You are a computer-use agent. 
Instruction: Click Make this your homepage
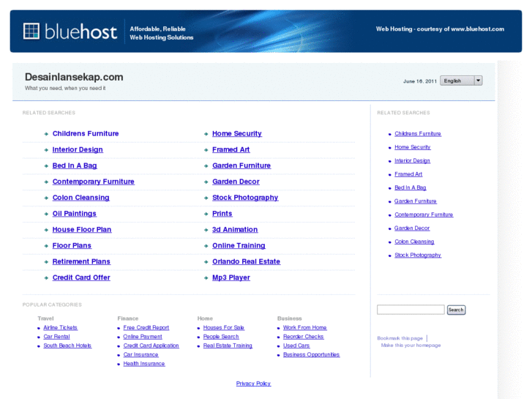[411, 346]
